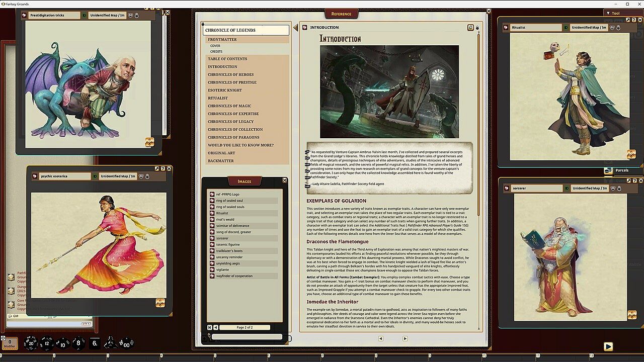
Task: Click share-mask icon in psychic esoterica header
Action: 141,176
